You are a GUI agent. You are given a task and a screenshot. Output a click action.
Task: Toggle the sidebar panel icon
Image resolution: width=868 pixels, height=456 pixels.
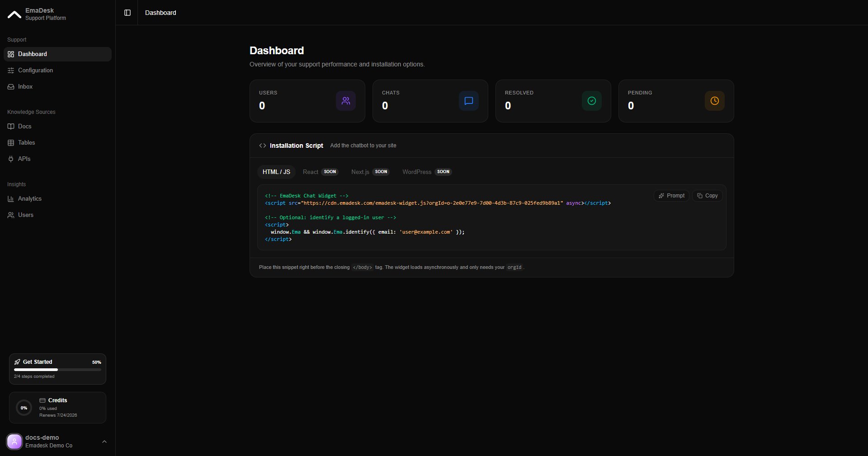pyautogui.click(x=127, y=13)
